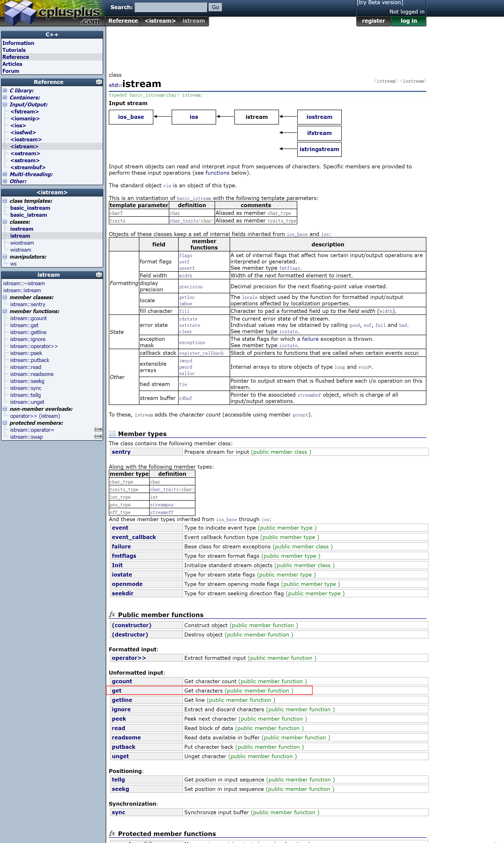The height and width of the screenshot is (843, 504).
Task: Open Reference breadcrumb tab
Action: click(123, 21)
